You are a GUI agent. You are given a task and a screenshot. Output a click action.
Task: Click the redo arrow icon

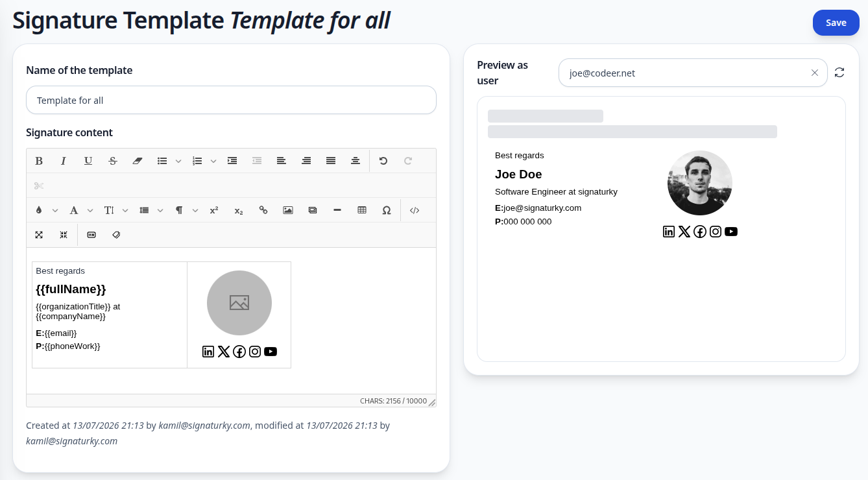click(x=408, y=161)
